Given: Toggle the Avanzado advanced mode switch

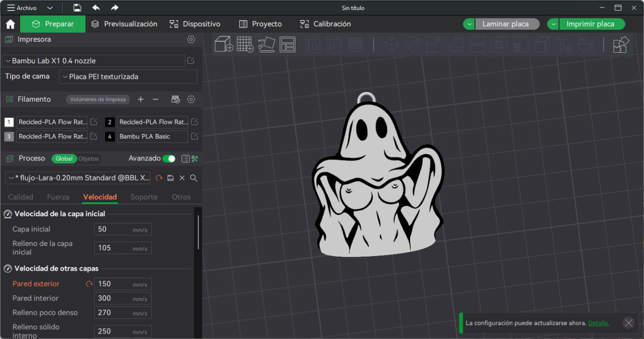Looking at the screenshot, I should pyautogui.click(x=169, y=158).
